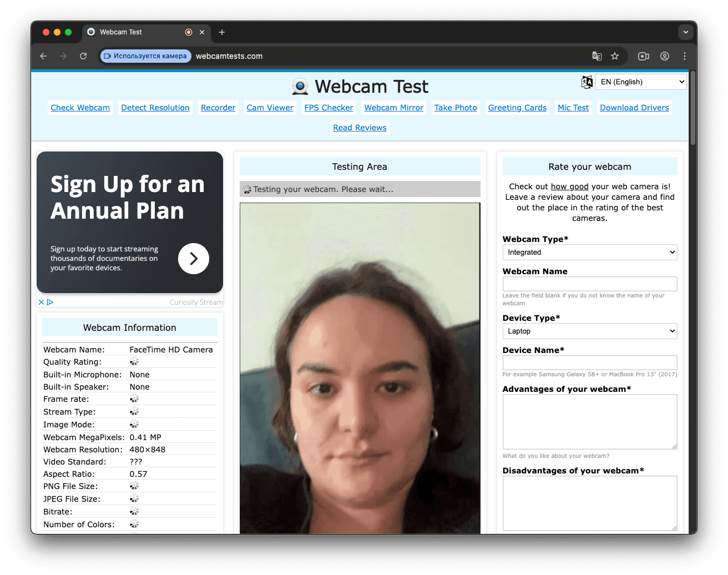Go back using browser back arrow
The width and height of the screenshot is (728, 575).
pos(43,56)
